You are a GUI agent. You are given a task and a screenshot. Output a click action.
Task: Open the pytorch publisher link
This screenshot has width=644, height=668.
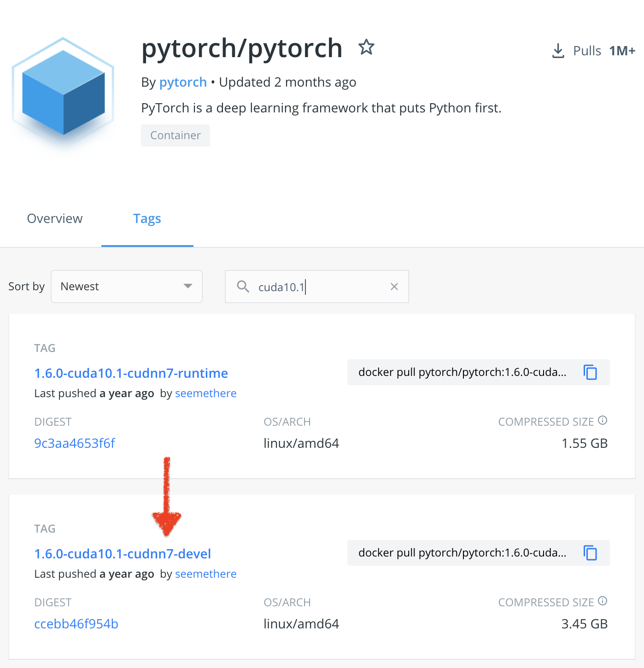[x=183, y=82]
